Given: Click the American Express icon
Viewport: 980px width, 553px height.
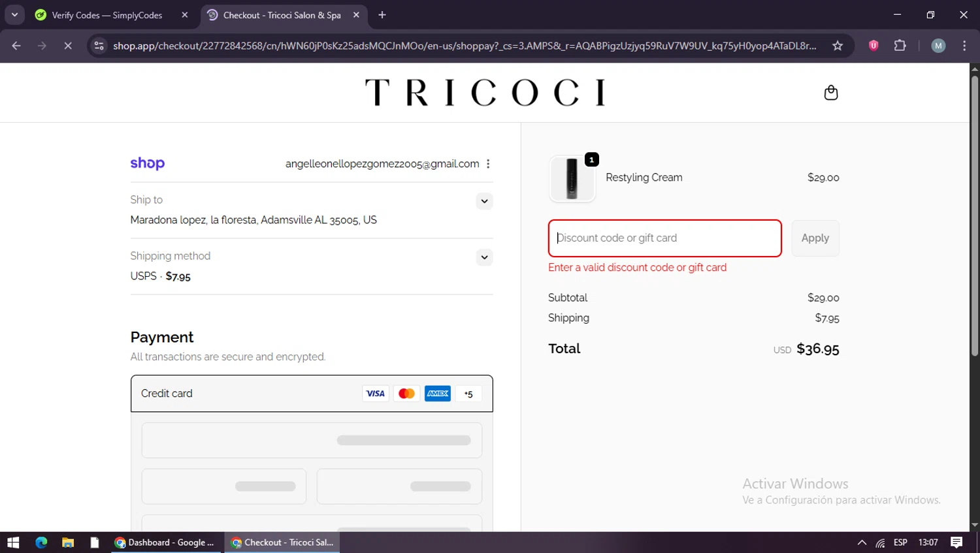Looking at the screenshot, I should coord(438,394).
